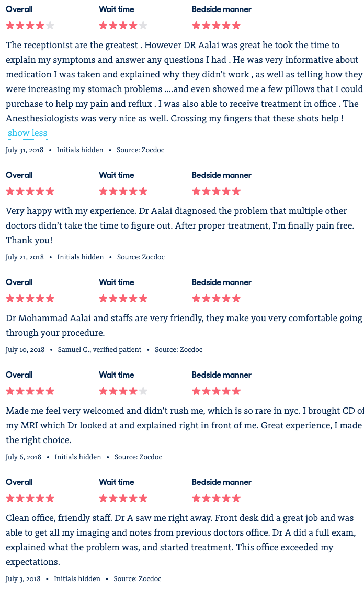The image size is (364, 590).
Task: Click the Overall heading of July 3 review
Action: pos(19,482)
